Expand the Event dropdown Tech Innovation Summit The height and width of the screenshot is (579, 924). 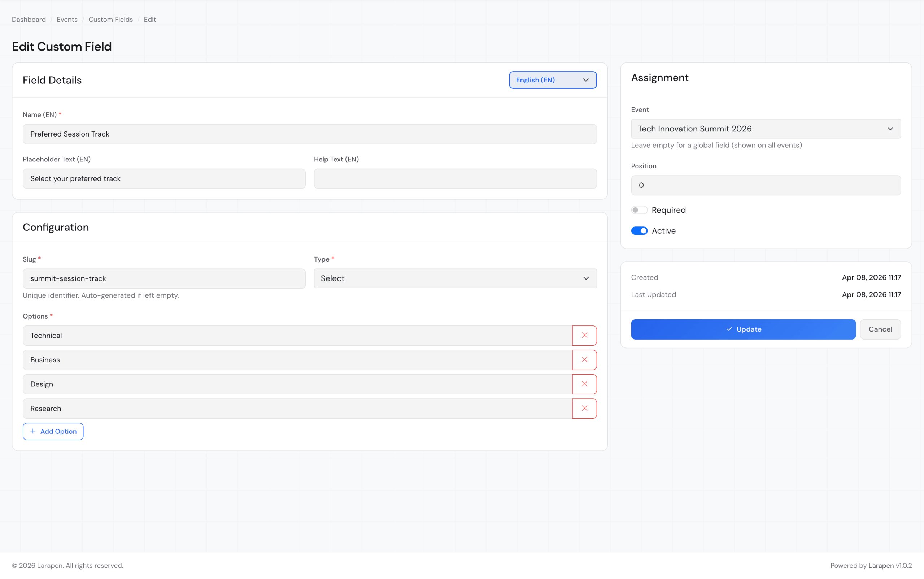[x=766, y=129]
